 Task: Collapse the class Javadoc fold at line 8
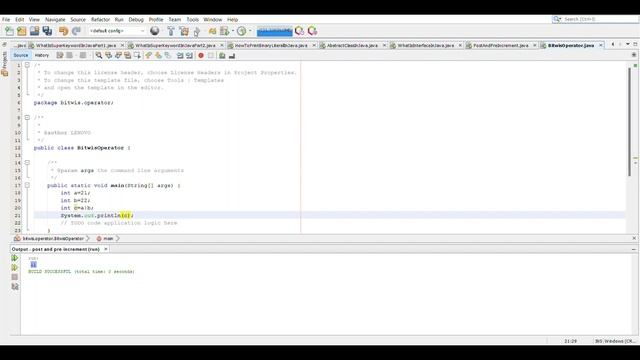27,118
